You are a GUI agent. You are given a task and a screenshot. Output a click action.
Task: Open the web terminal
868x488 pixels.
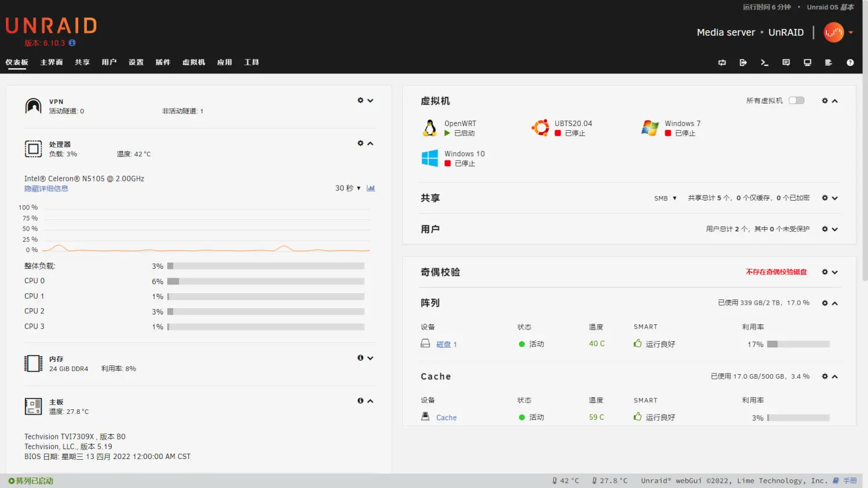(x=764, y=62)
